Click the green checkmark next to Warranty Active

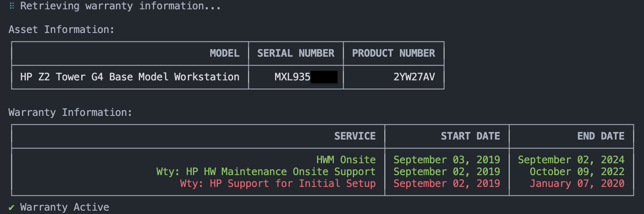click(x=11, y=207)
